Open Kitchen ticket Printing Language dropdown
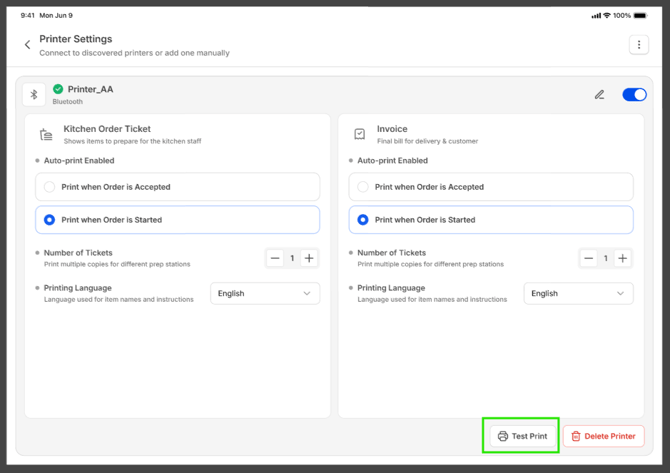This screenshot has height=473, width=670. point(265,294)
